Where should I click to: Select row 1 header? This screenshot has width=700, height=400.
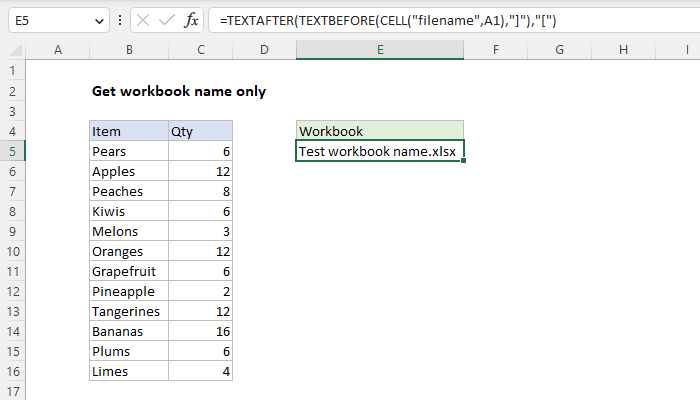(12, 71)
